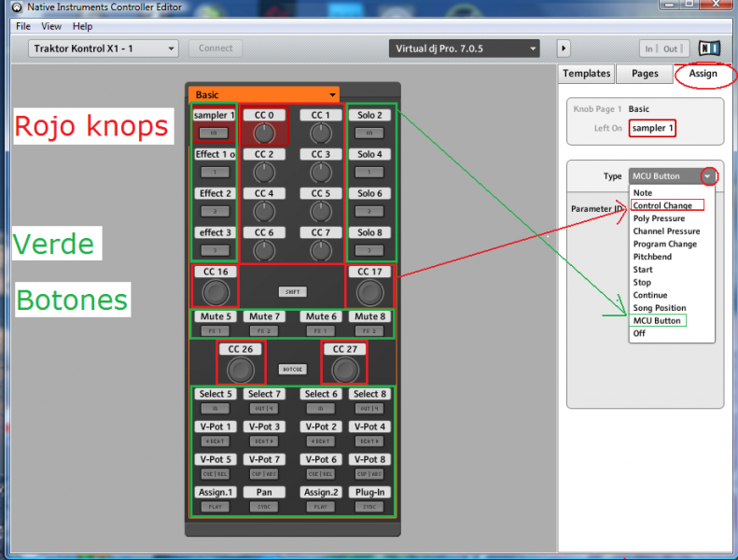
Task: Select the CC 2 knob
Action: [x=264, y=173]
